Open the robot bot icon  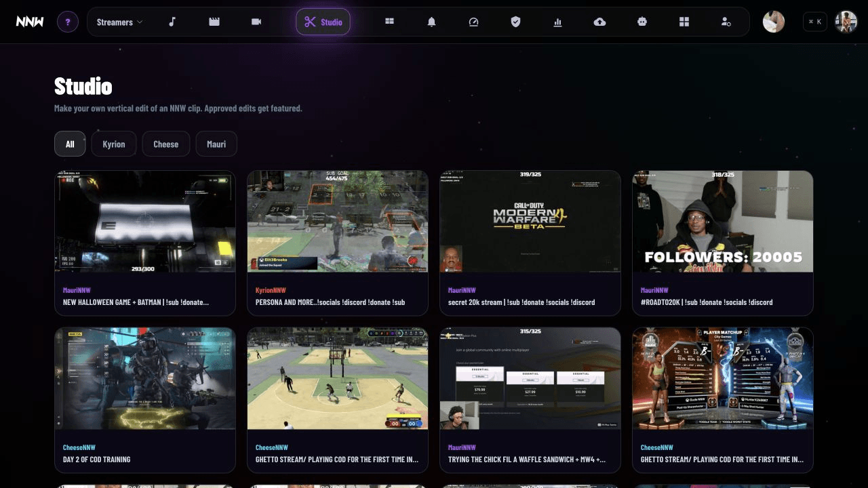642,22
